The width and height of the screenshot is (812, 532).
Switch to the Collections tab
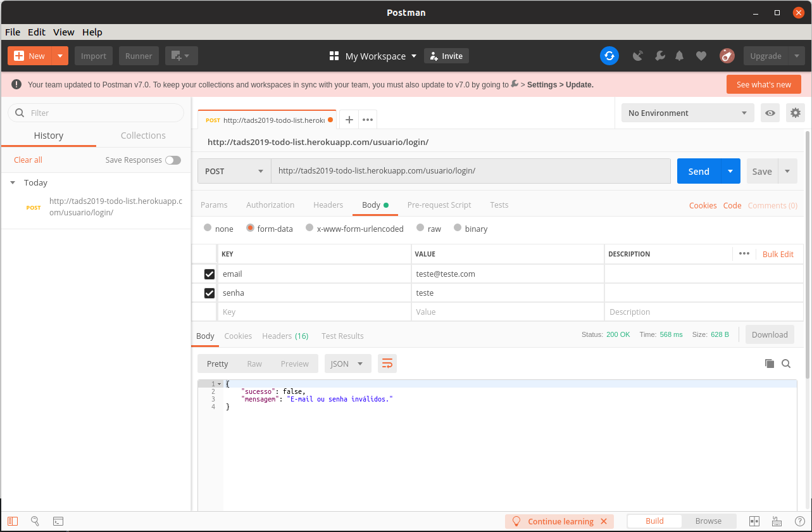(x=143, y=136)
